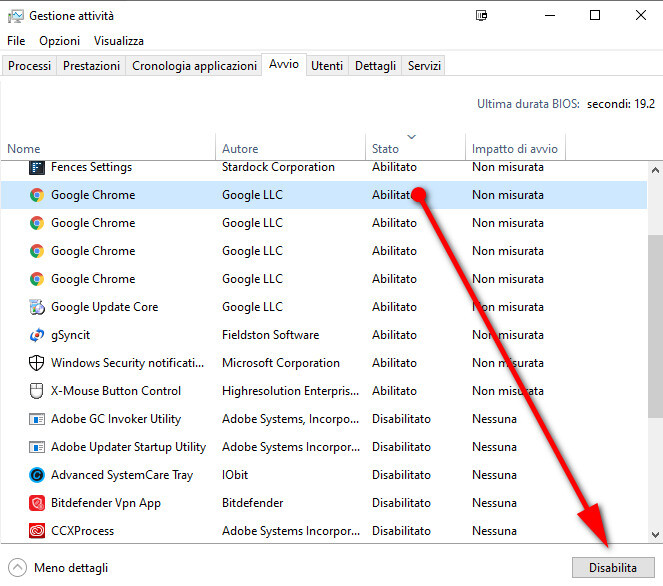Screen dimensions: 663x586
Task: Click the IObit author cell
Action: (x=235, y=475)
